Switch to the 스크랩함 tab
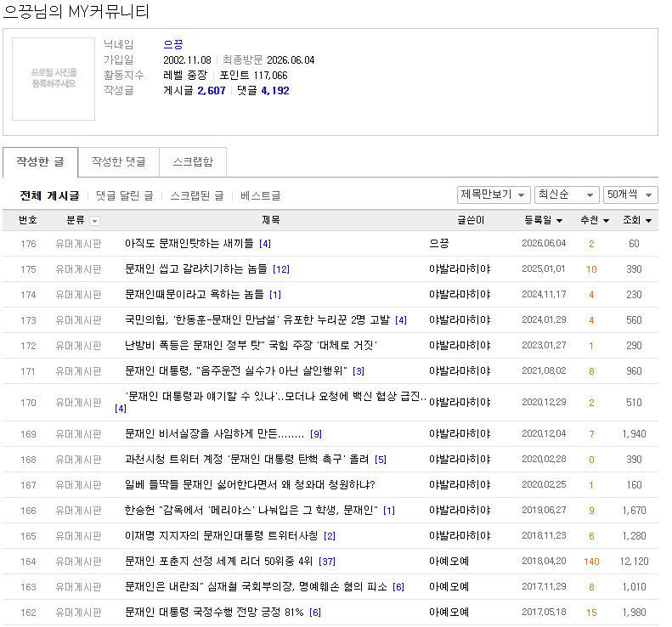Image resolution: width=672 pixels, height=627 pixels. [x=193, y=161]
